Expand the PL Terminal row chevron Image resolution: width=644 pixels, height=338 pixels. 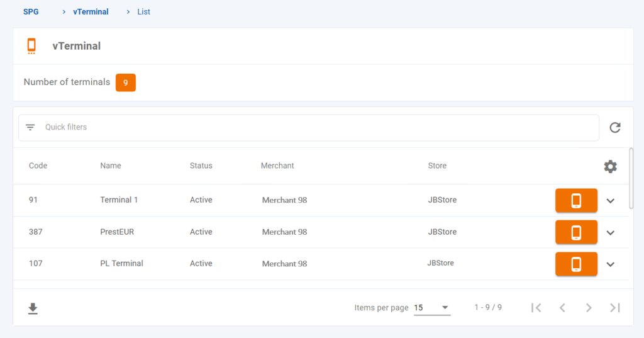click(x=610, y=264)
